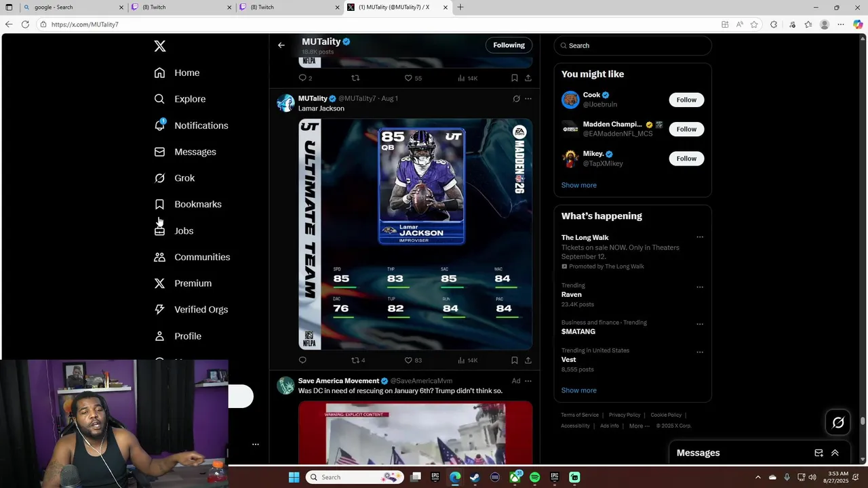Open more options for Raven trend
Screen dimensions: 868x488
[x=700, y=287]
